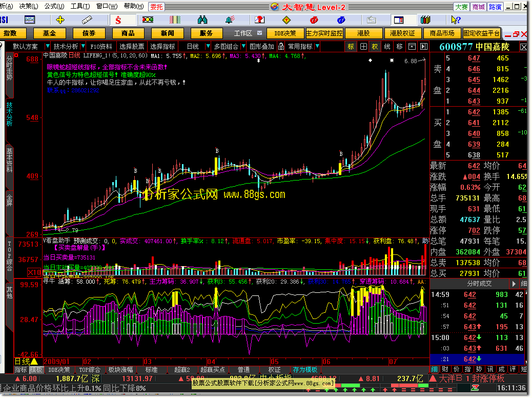This screenshot has height=398, width=532.
Task: Toggle the lock icon beside 图形叠加
Action: [281, 47]
